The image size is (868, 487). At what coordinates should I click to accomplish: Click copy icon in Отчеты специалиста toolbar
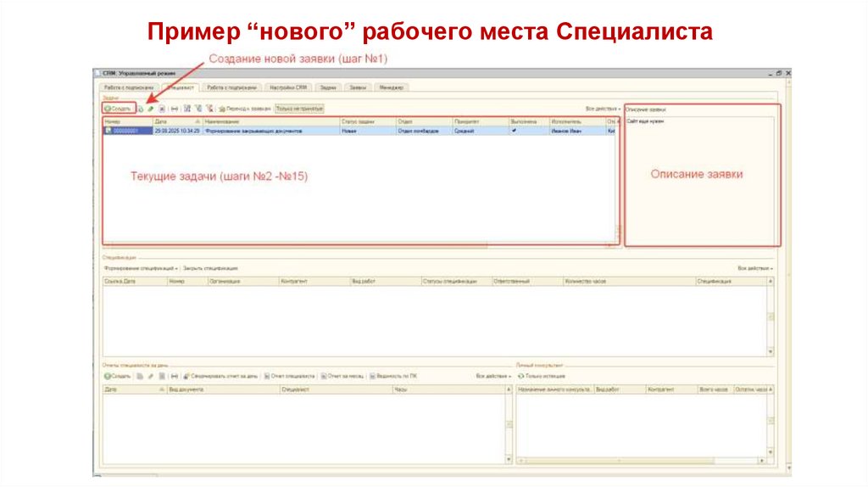click(x=140, y=376)
